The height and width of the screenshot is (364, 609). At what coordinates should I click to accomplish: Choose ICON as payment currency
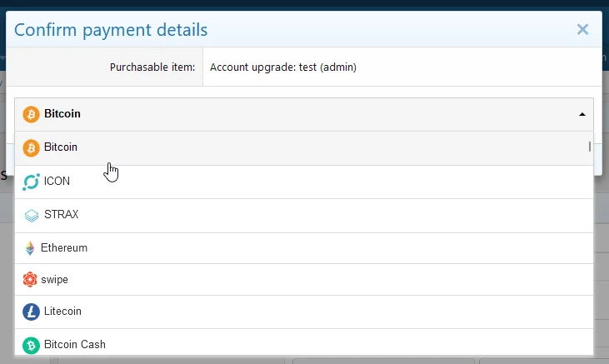click(x=57, y=182)
